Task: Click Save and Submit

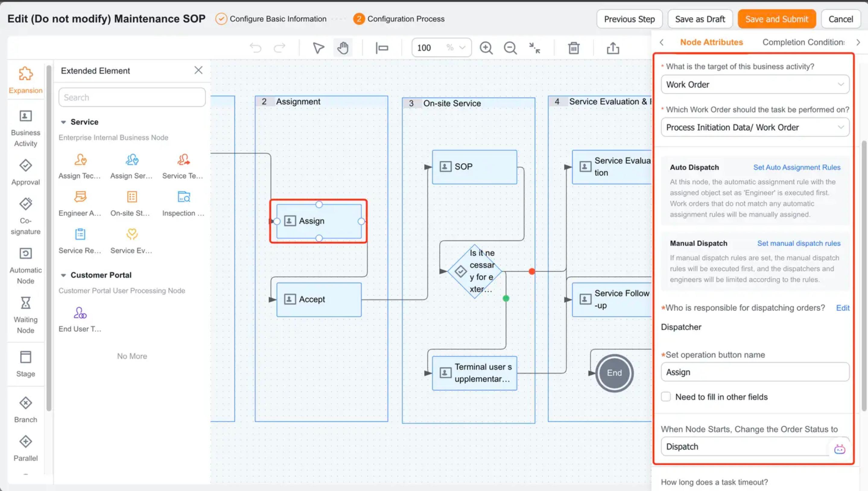Action: (x=776, y=19)
